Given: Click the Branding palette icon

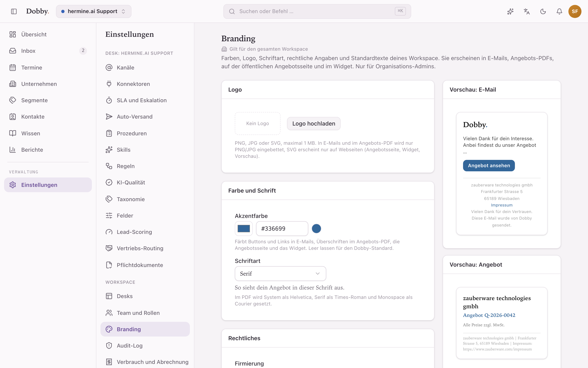Looking at the screenshot, I should tap(109, 329).
